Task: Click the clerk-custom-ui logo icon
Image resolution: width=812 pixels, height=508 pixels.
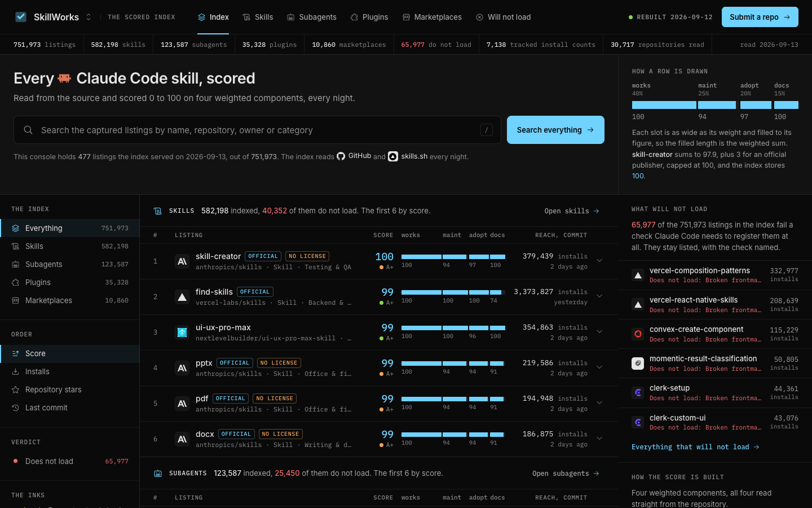Action: tap(638, 422)
